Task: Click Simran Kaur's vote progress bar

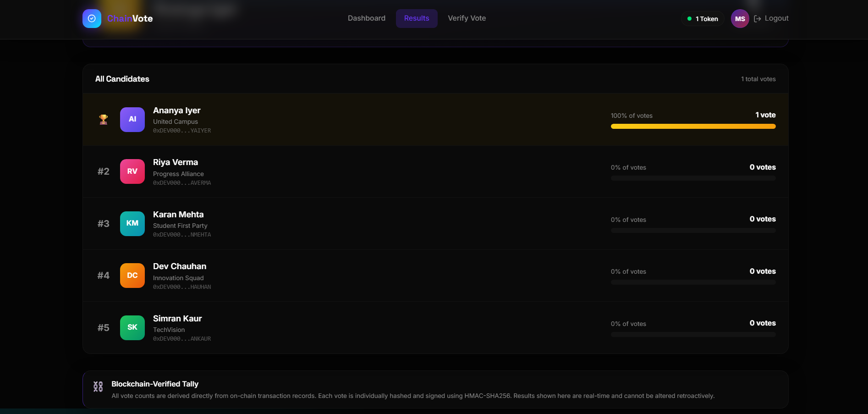Action: tap(693, 335)
